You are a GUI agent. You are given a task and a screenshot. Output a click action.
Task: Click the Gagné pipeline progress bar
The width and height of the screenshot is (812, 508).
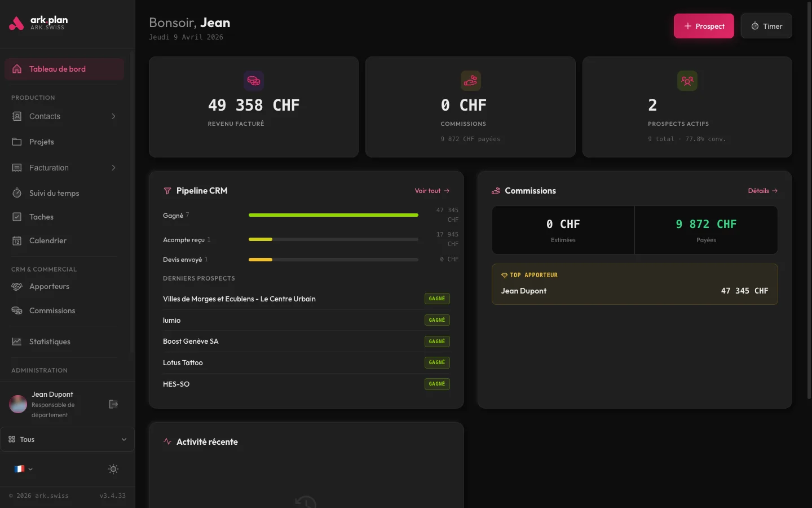tap(333, 215)
